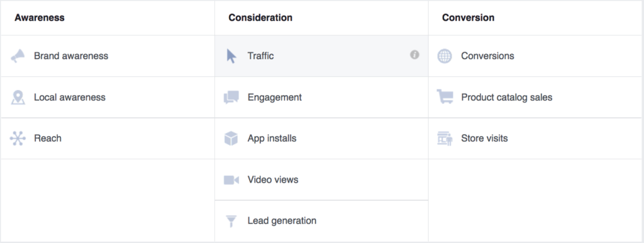Choose the Store visits objective

536,138
